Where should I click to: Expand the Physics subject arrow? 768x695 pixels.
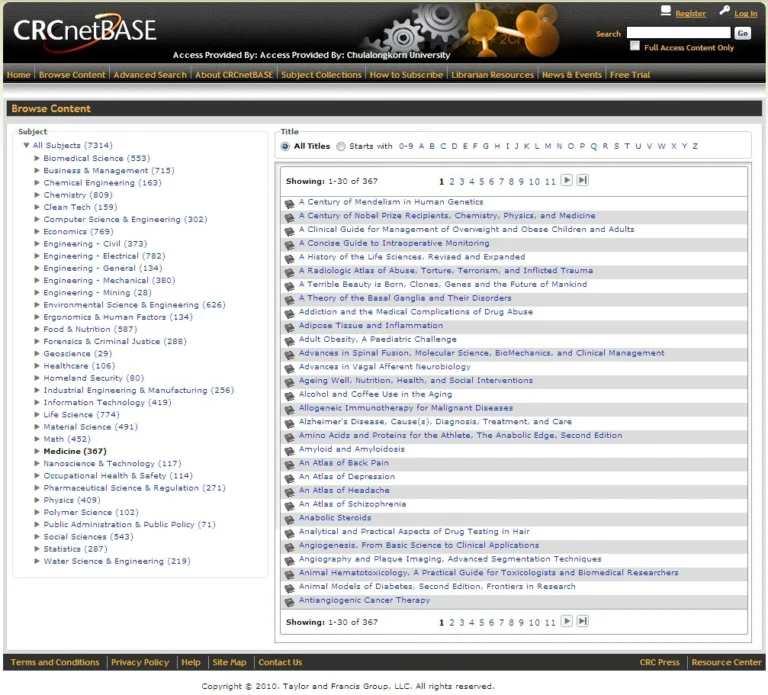coord(37,500)
